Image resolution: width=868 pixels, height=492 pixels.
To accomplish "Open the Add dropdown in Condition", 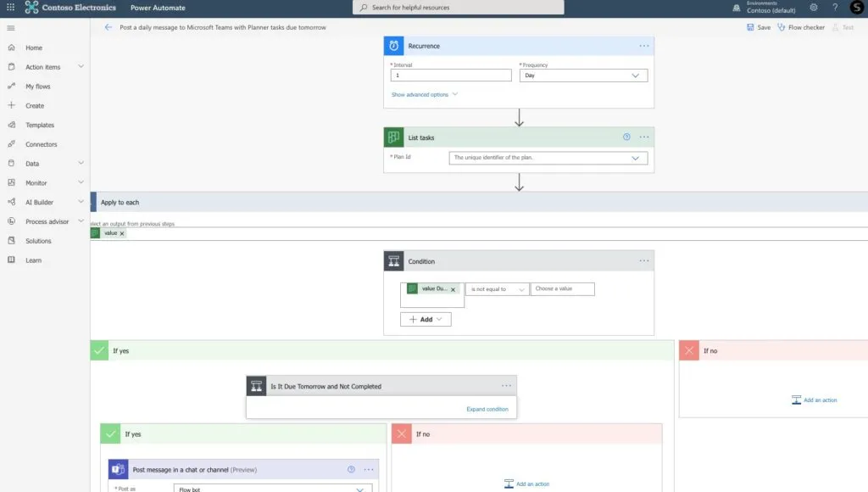I will tap(426, 319).
